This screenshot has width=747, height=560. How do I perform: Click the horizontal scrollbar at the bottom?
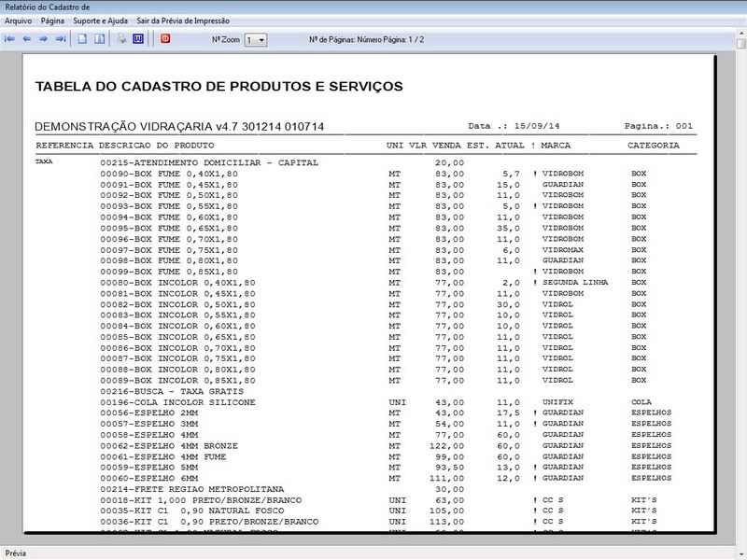pos(373,538)
